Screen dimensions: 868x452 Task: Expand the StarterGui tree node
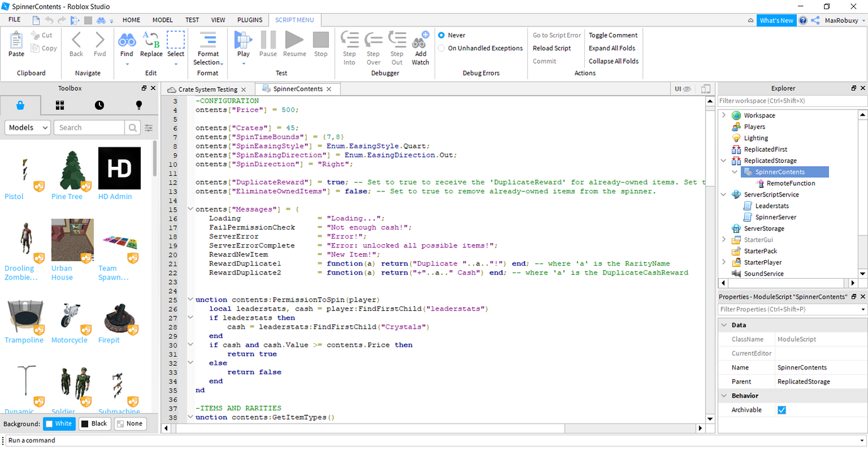pos(724,240)
